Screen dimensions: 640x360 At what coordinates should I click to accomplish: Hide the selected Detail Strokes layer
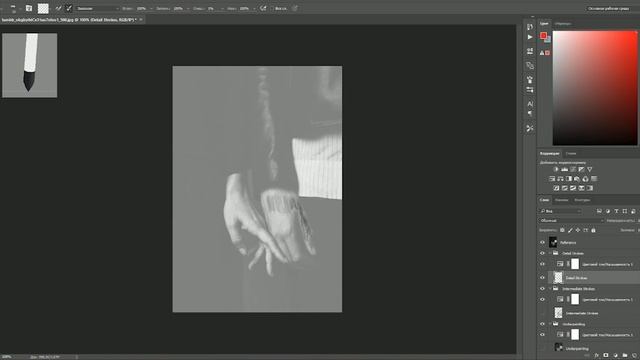[x=542, y=278]
